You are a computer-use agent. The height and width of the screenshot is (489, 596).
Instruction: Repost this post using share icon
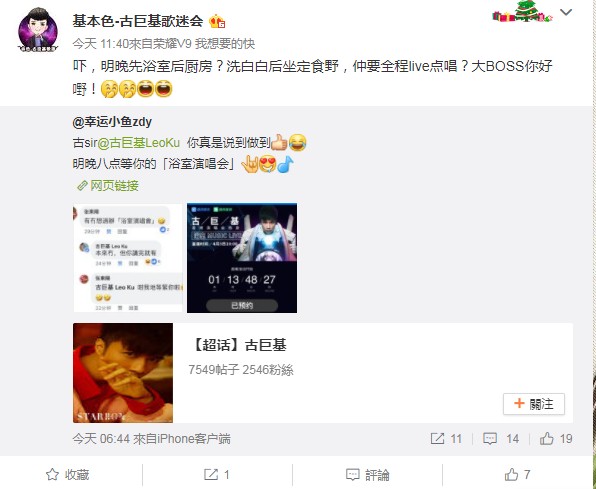[217, 475]
